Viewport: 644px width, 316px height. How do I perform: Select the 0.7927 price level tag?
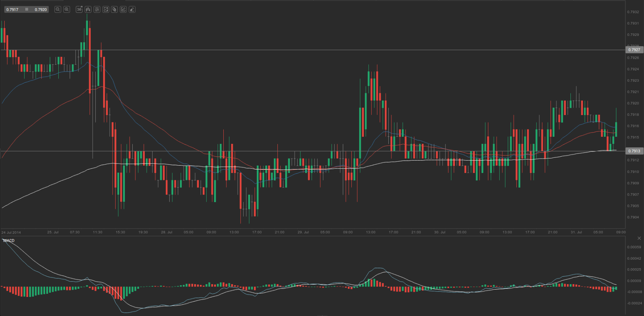(634, 50)
